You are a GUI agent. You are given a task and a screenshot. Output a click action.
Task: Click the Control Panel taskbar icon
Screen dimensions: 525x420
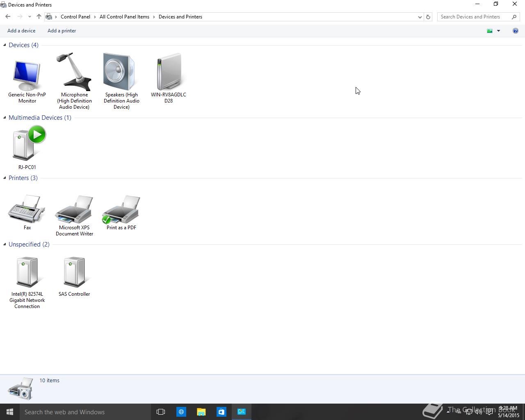(241, 412)
